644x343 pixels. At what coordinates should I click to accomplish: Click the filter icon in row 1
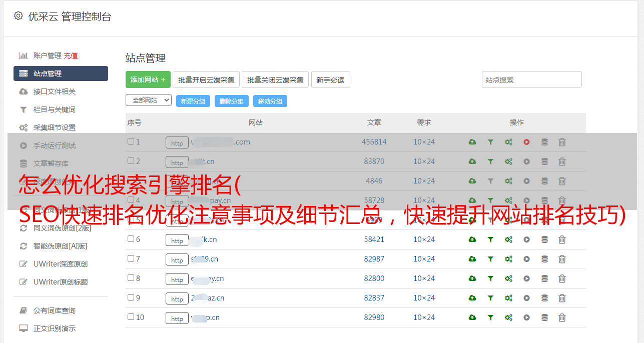[x=490, y=142]
